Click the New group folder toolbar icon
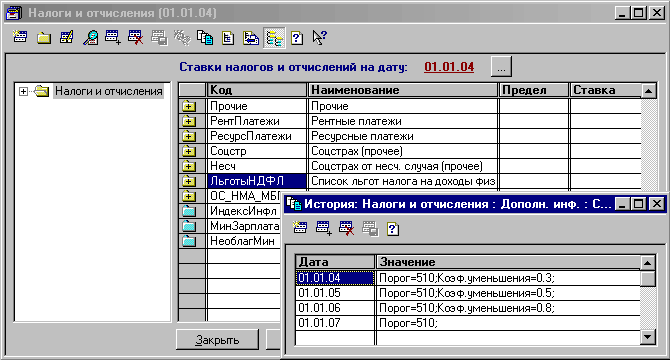The width and height of the screenshot is (670, 360). 44,38
